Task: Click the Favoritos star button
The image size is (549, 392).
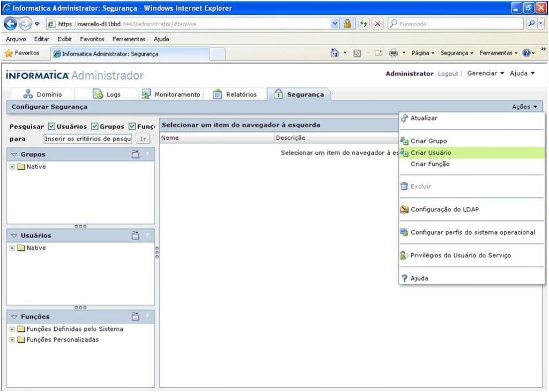Action: coord(21,53)
